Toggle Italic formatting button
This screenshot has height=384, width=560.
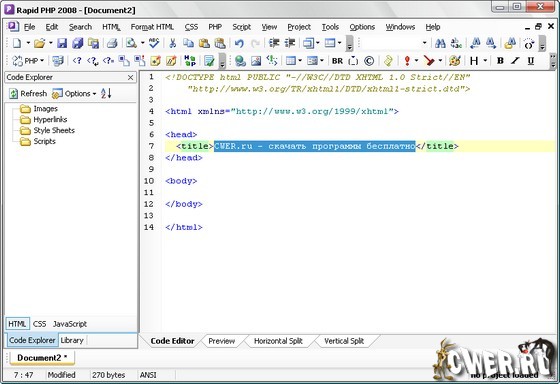coord(515,61)
